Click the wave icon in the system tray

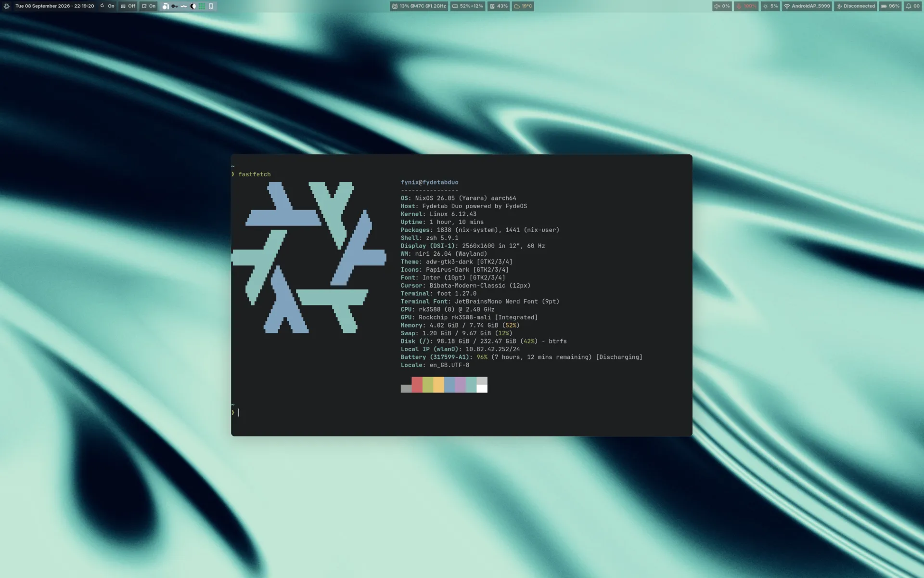click(x=184, y=6)
